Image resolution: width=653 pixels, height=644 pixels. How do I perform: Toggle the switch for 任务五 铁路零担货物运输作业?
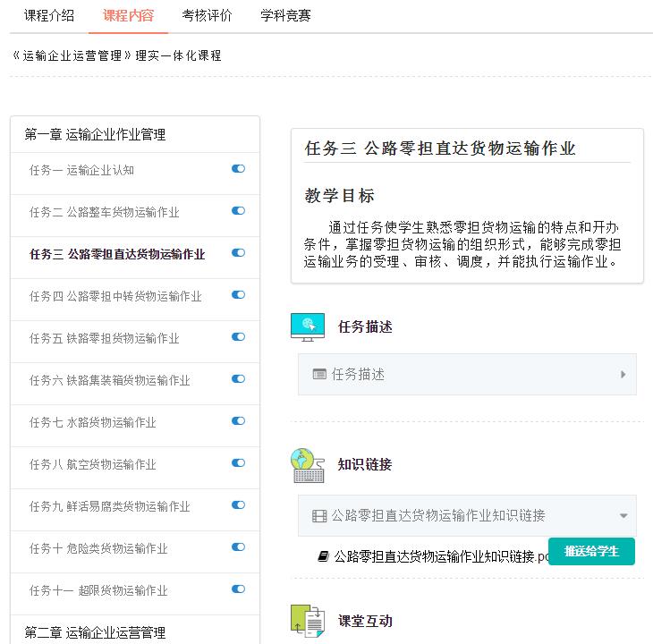[x=238, y=337]
